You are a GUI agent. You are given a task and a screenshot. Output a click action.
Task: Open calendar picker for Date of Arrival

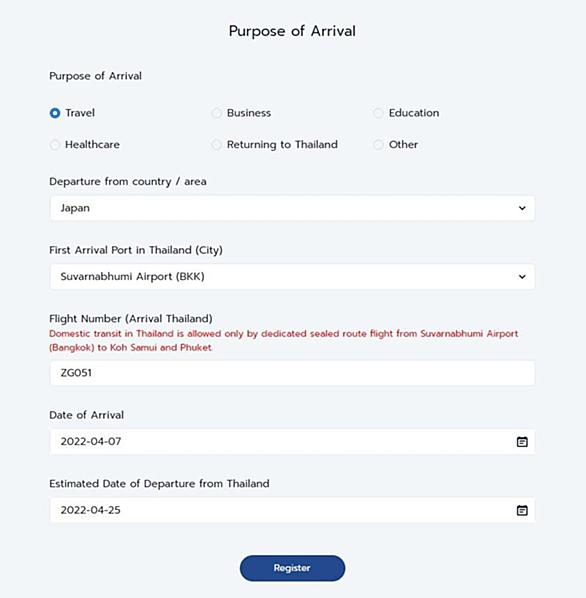[x=522, y=442]
